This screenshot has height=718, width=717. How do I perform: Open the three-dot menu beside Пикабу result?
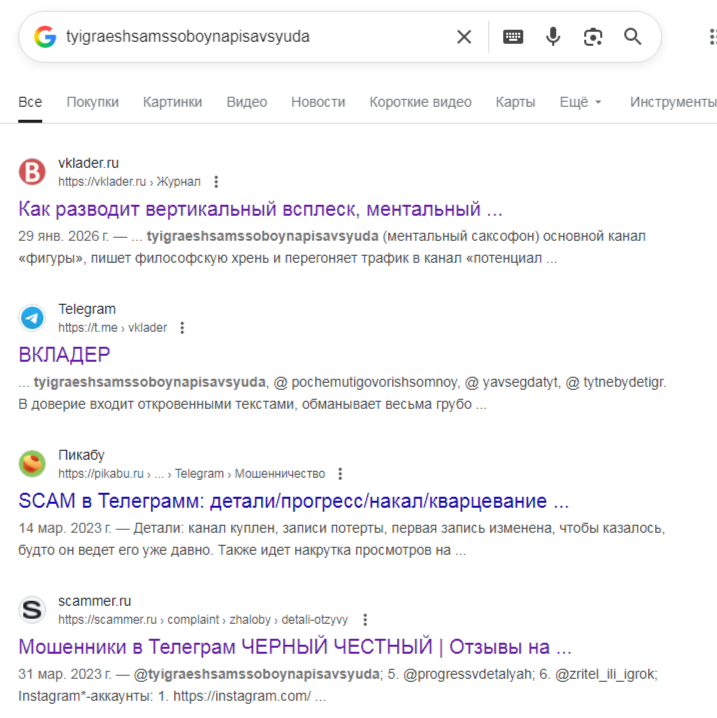tap(340, 473)
